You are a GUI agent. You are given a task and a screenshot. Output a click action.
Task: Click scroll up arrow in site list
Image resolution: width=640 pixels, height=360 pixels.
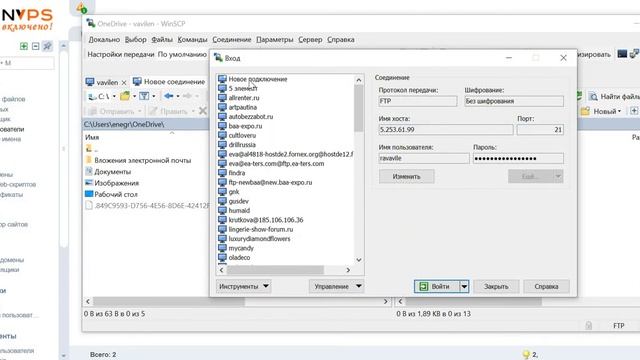click(x=359, y=80)
